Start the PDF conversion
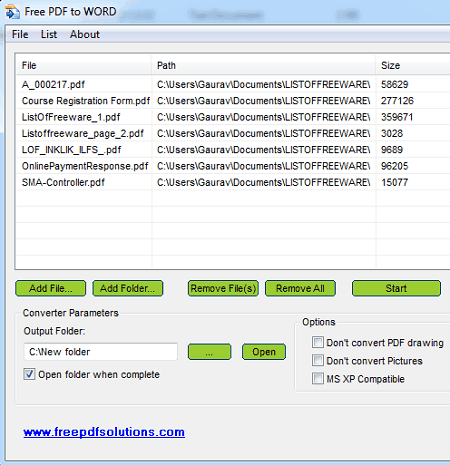This screenshot has height=465, width=450. pyautogui.click(x=396, y=288)
